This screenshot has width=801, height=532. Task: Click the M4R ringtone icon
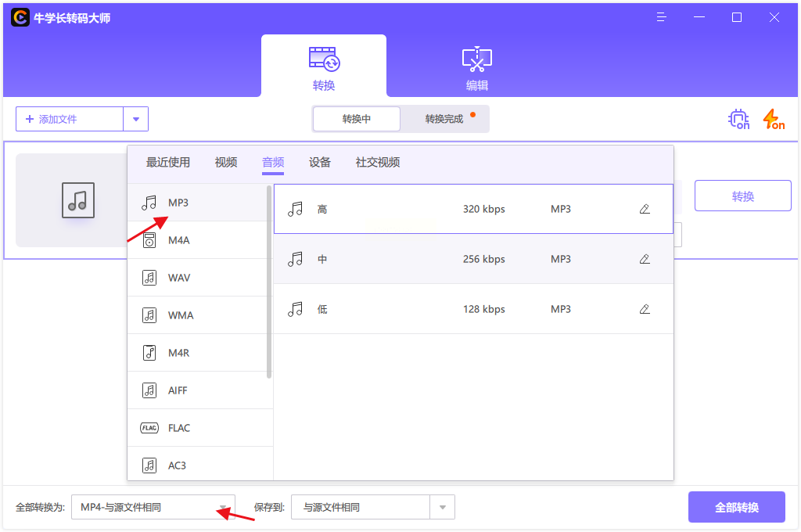click(149, 353)
